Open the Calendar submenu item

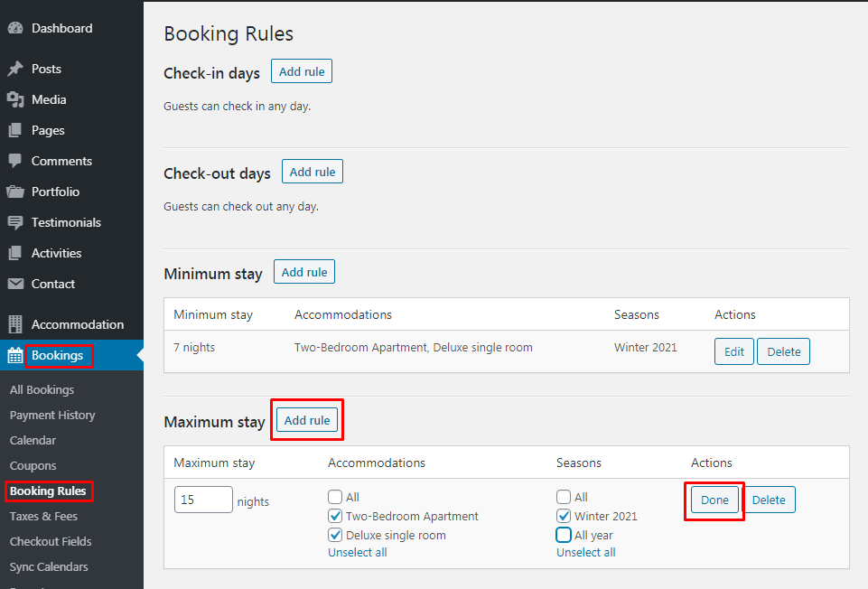pos(33,441)
